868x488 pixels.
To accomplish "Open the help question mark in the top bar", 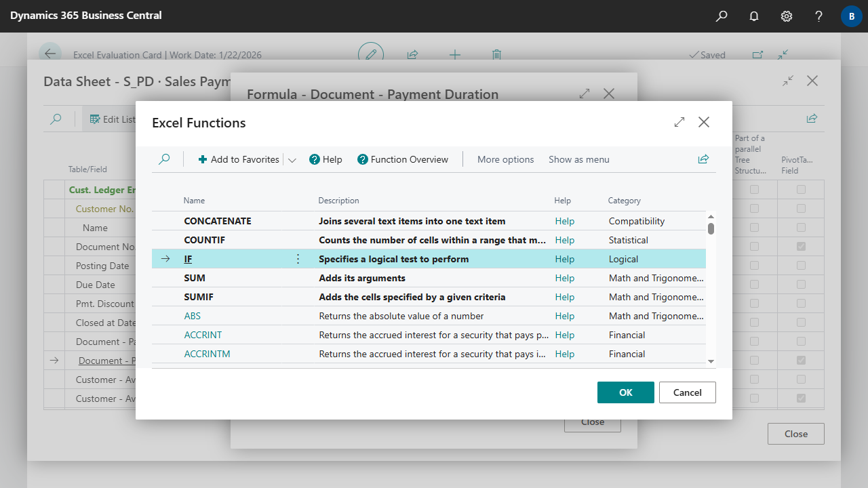I will coord(819,16).
